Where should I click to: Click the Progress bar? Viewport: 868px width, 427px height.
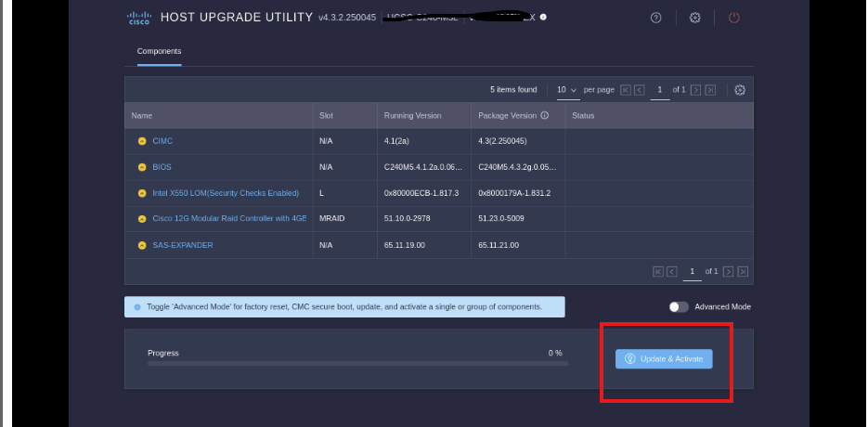point(357,363)
